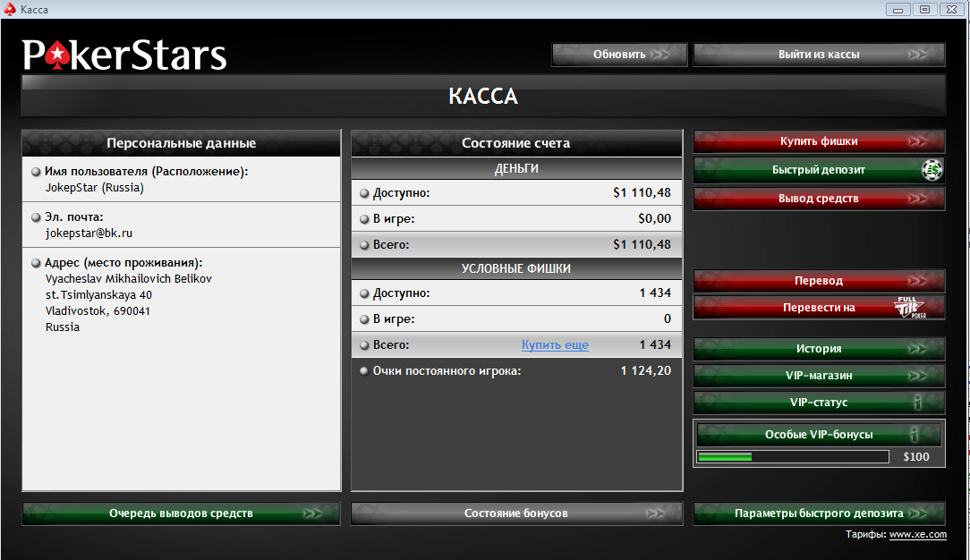Click the Состояние счета panel header
Image resolution: width=970 pixels, height=560 pixels.
tap(516, 143)
